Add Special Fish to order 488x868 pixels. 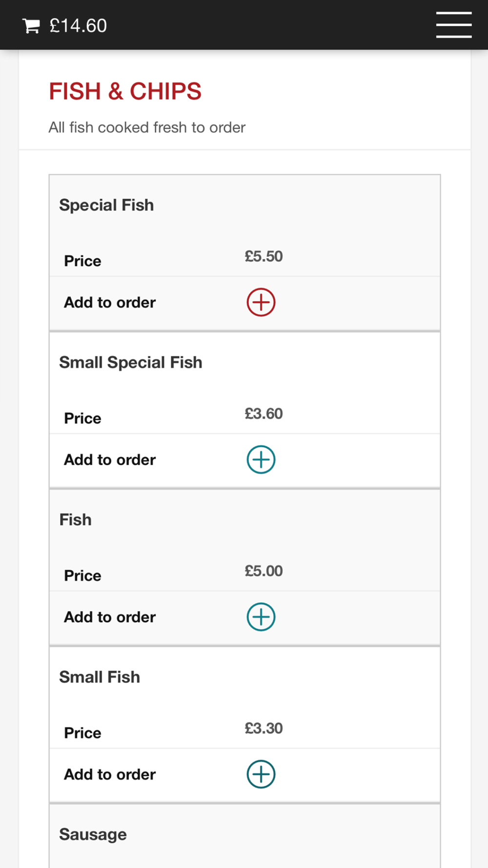(261, 302)
